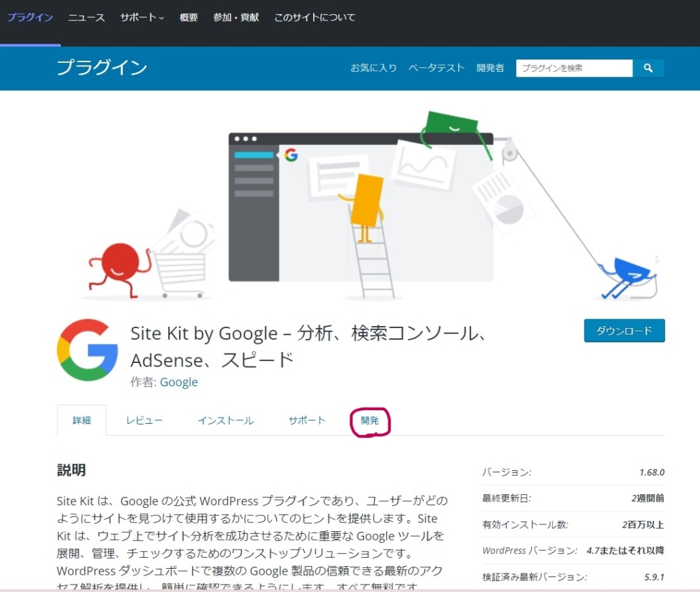
Task: Open このサイトについて navigation item
Action: [x=314, y=17]
